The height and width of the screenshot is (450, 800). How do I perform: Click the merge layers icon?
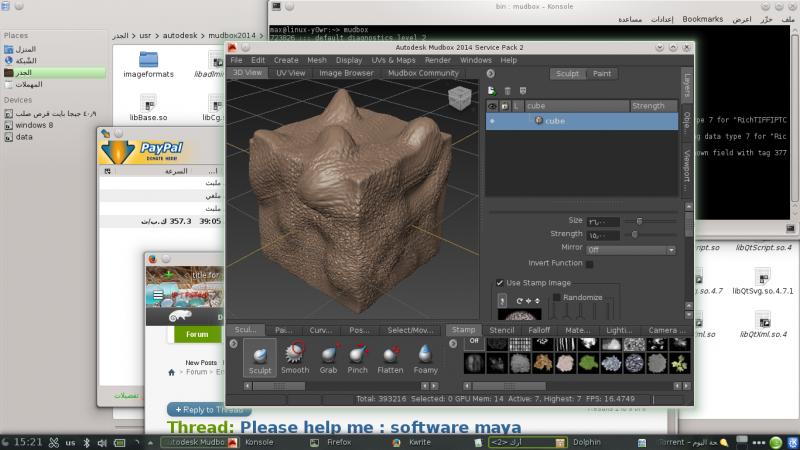522,91
